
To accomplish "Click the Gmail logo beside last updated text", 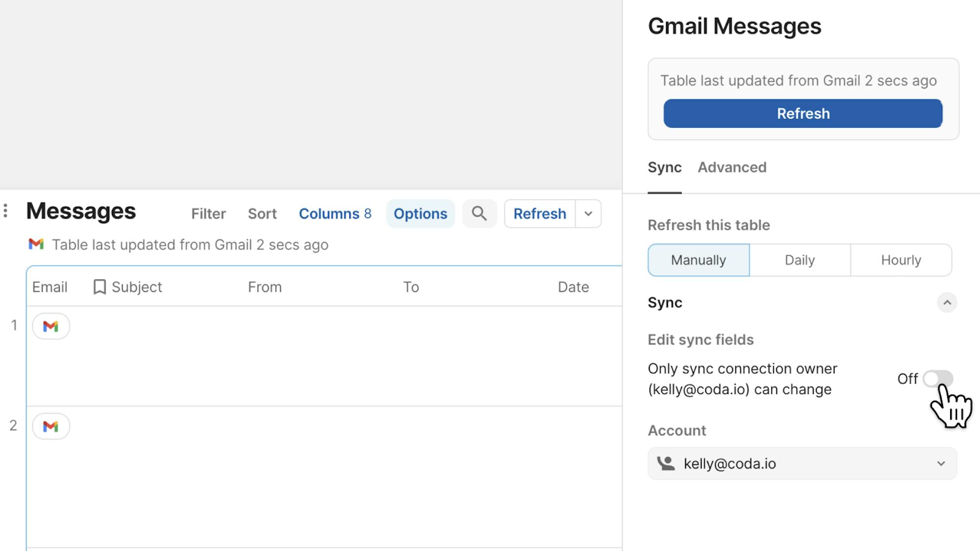I will tap(36, 244).
